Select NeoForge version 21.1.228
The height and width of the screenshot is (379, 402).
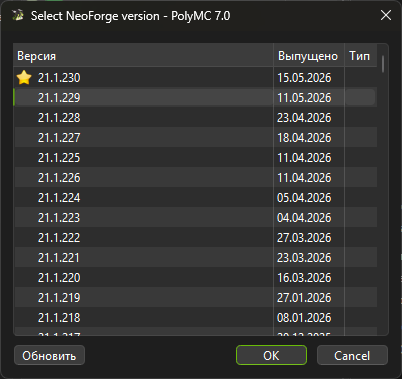click(x=195, y=117)
